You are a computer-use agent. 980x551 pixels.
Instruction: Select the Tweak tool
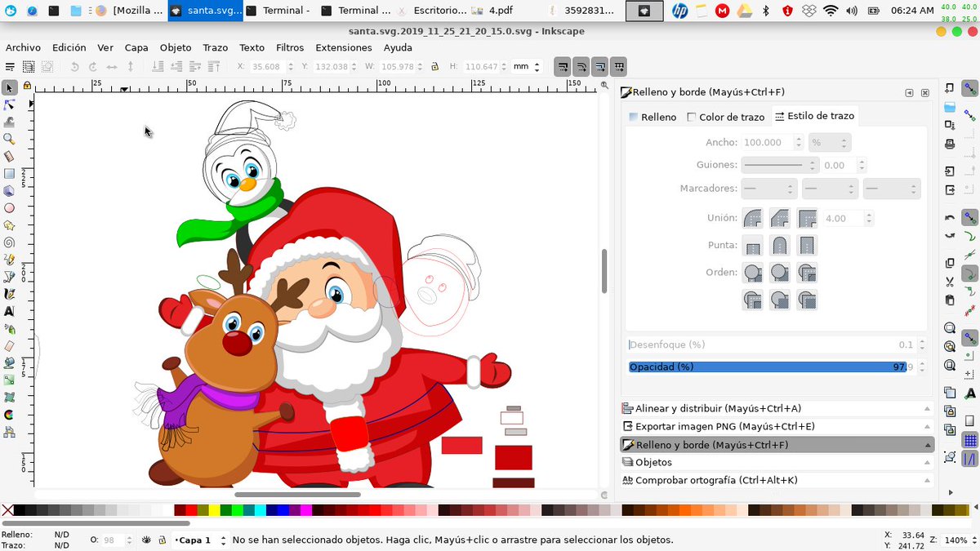coord(10,122)
